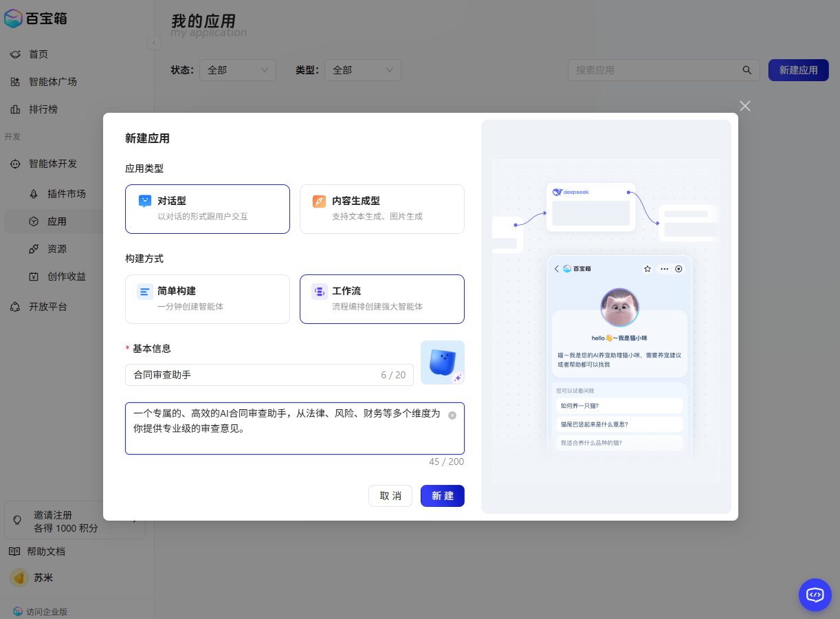Close the new application dialog
The image size is (840, 619).
click(745, 106)
